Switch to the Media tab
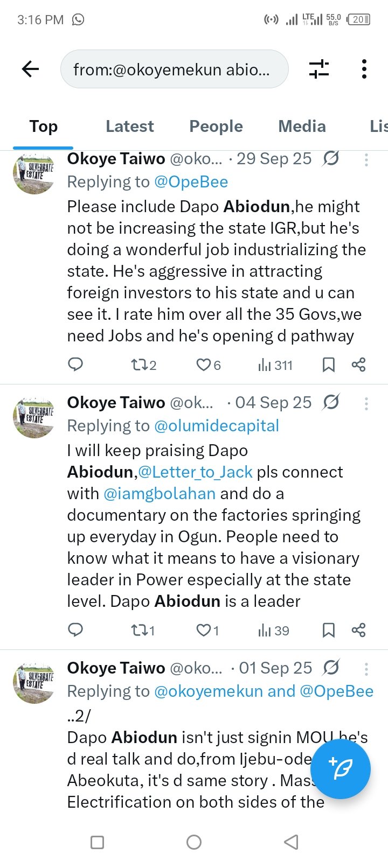 coord(302,127)
